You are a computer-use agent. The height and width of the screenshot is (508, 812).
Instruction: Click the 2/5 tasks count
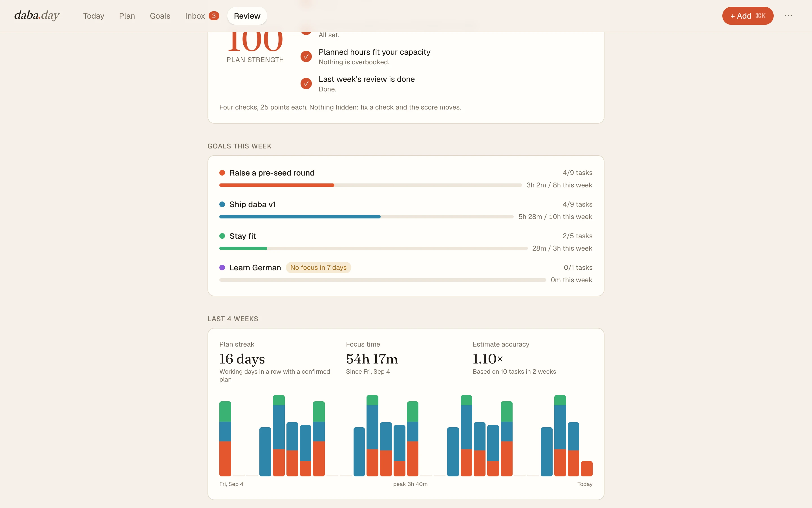[577, 236]
